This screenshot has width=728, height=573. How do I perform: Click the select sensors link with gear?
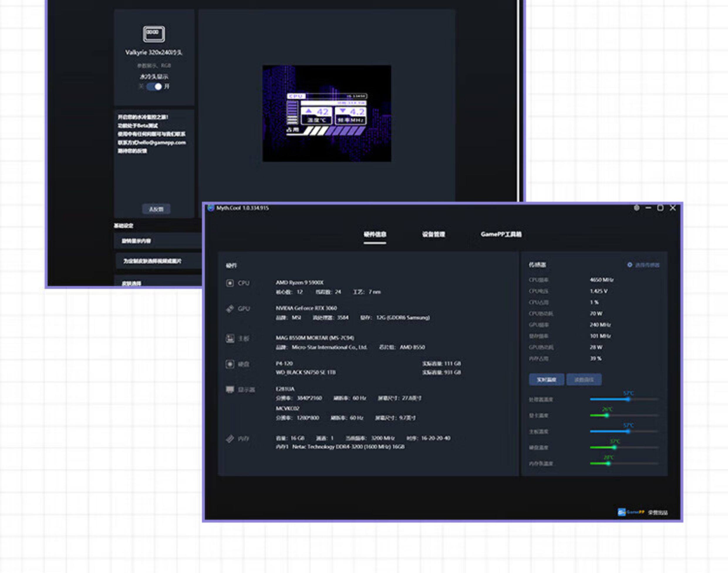(x=643, y=265)
